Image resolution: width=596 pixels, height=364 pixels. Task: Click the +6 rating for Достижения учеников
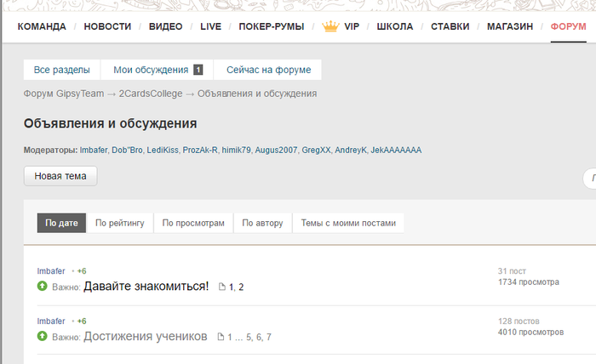[82, 321]
